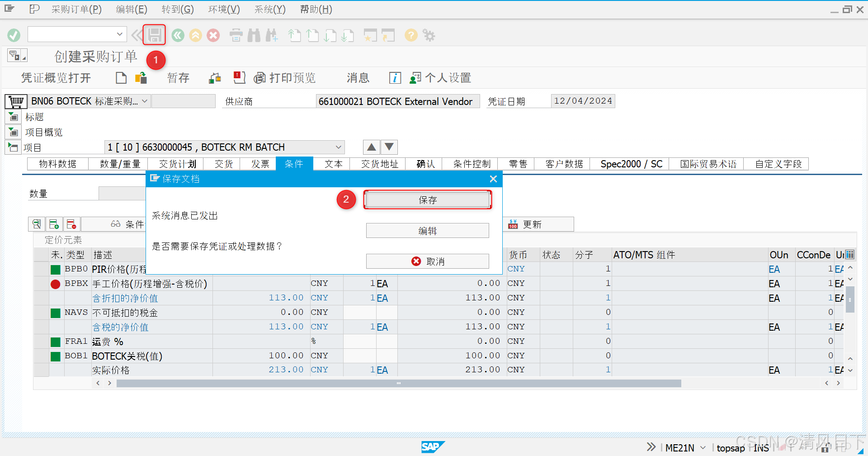Click the condition detail magnifier icon
The image size is (868, 456).
tap(37, 224)
